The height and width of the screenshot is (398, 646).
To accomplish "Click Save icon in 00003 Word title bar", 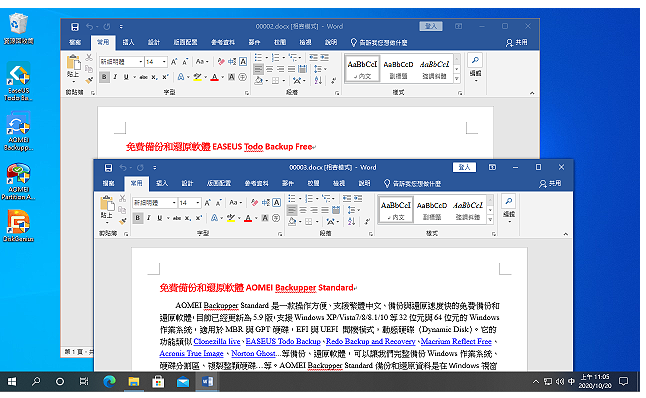I will click(108, 168).
